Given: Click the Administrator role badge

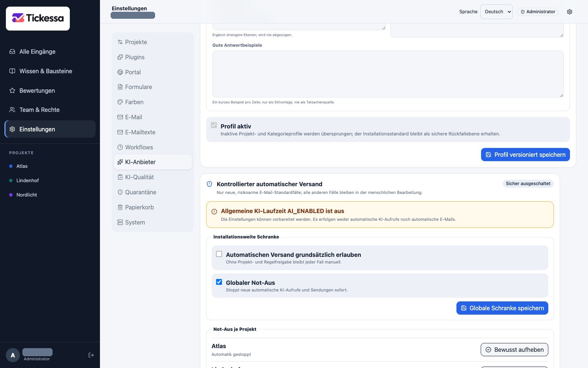Looking at the screenshot, I should [x=538, y=12].
